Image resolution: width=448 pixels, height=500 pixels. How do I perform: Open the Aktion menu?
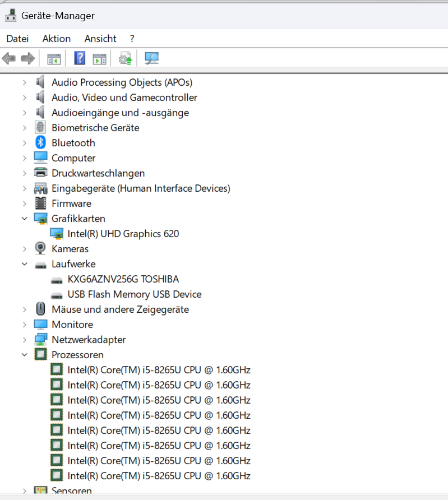coord(57,39)
